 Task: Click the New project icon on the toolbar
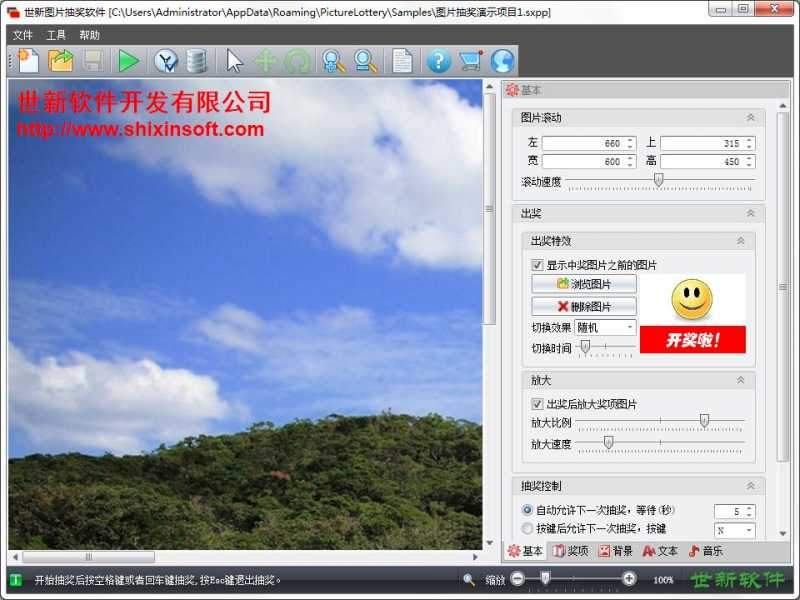[28, 60]
